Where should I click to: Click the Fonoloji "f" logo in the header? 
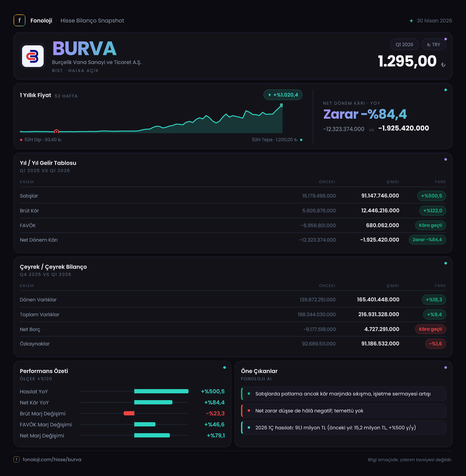point(19,21)
